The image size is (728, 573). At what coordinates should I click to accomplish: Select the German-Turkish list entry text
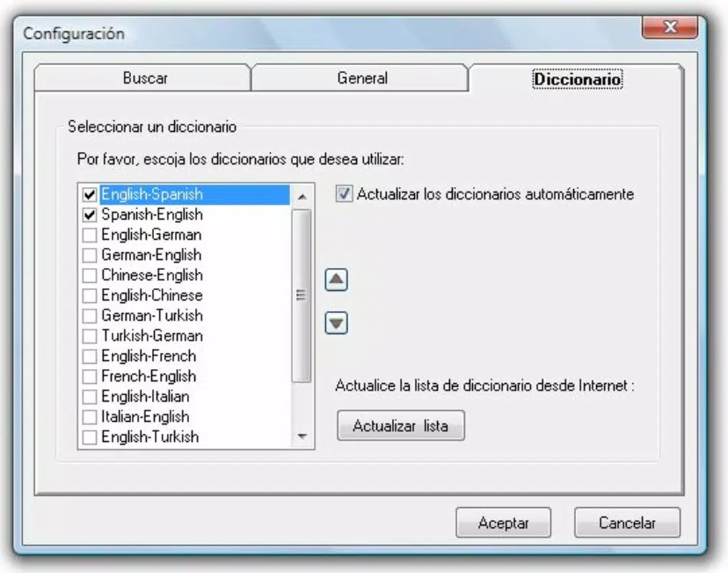click(x=152, y=315)
